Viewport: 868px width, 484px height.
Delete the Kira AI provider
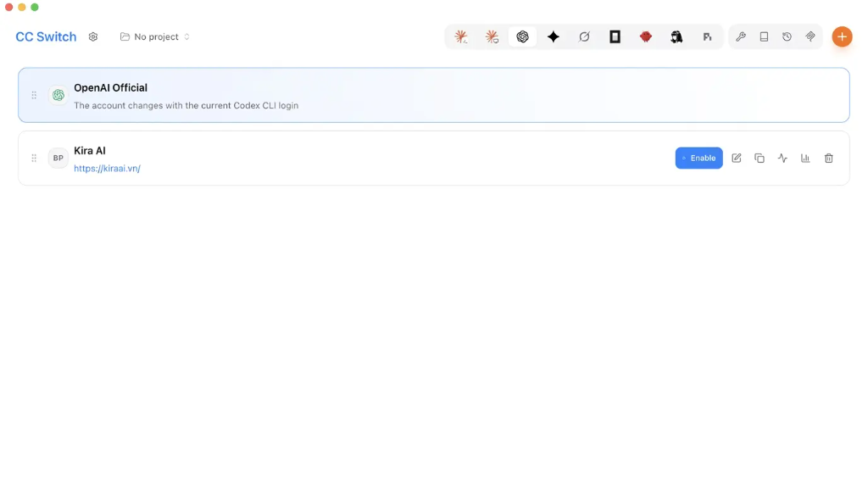point(829,158)
